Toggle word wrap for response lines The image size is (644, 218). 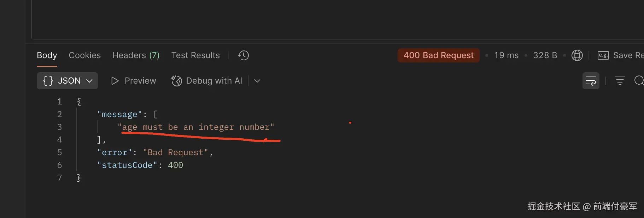click(x=591, y=81)
